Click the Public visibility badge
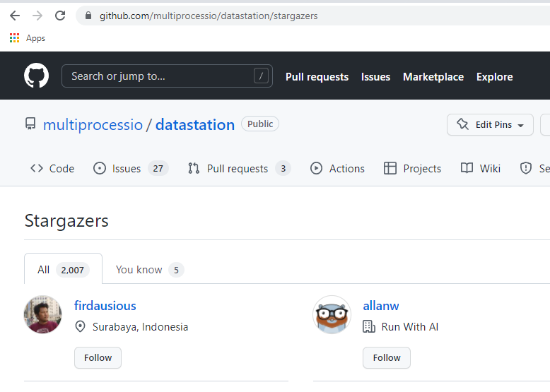The image size is (550, 392). pos(260,124)
